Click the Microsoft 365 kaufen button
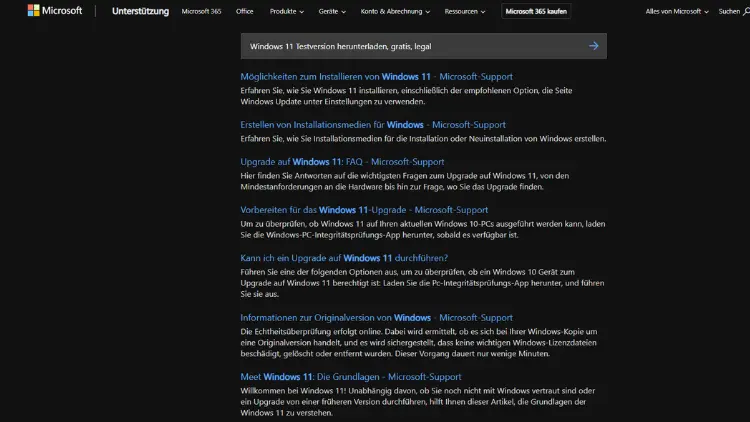The width and height of the screenshot is (750, 422). 536,11
